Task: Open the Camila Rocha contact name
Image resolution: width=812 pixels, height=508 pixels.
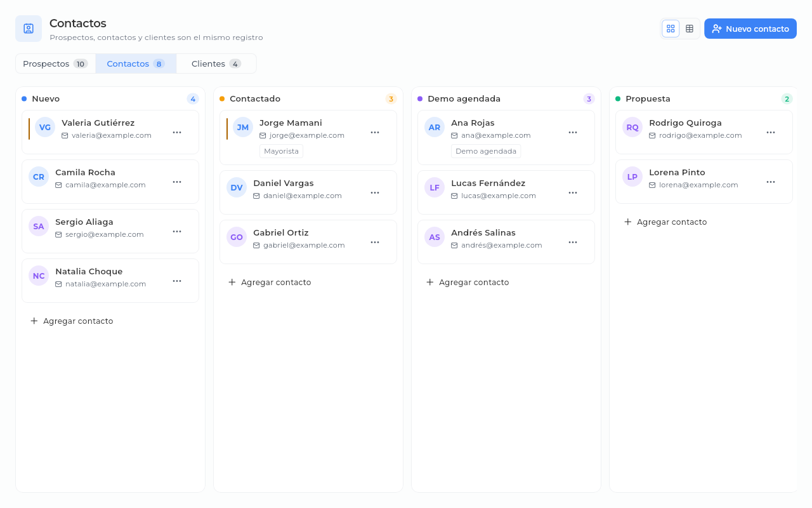Action: click(x=85, y=172)
